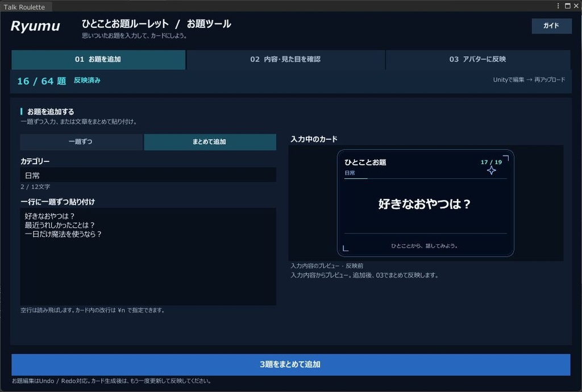Click the ひとことお題 card title
The height and width of the screenshot is (392, 582).
(x=365, y=162)
